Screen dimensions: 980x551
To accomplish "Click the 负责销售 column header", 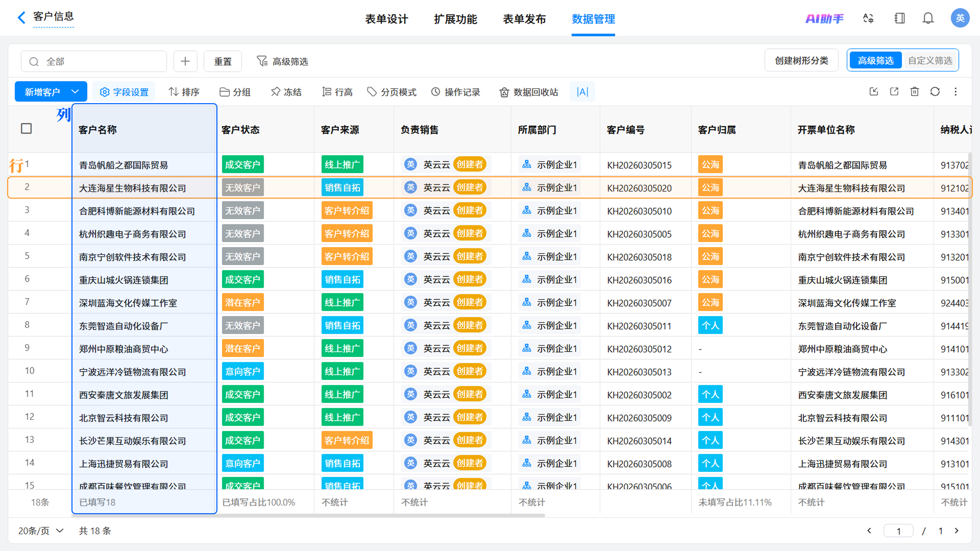I will [419, 130].
